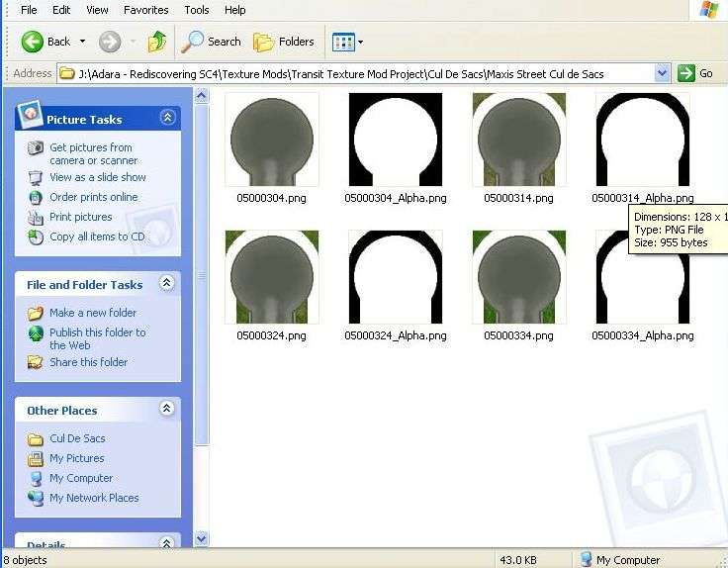Image resolution: width=728 pixels, height=568 pixels.
Task: Open the Search toolbar button
Action: [x=211, y=42]
